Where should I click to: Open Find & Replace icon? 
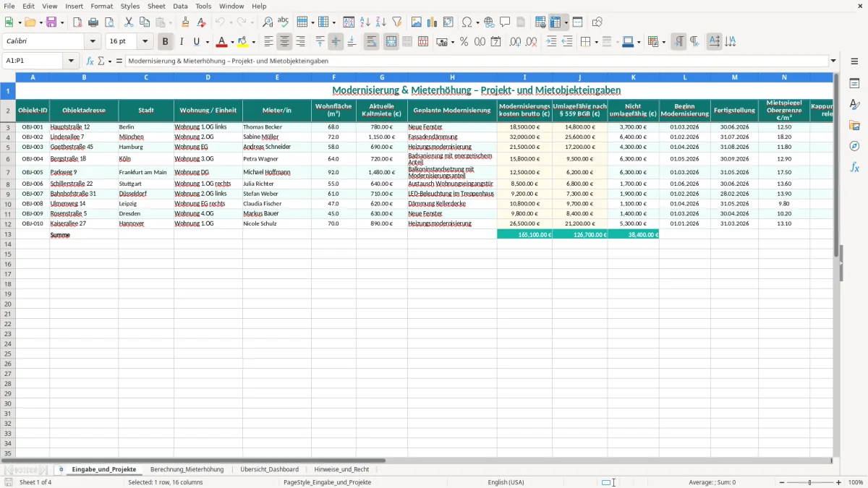click(x=268, y=22)
